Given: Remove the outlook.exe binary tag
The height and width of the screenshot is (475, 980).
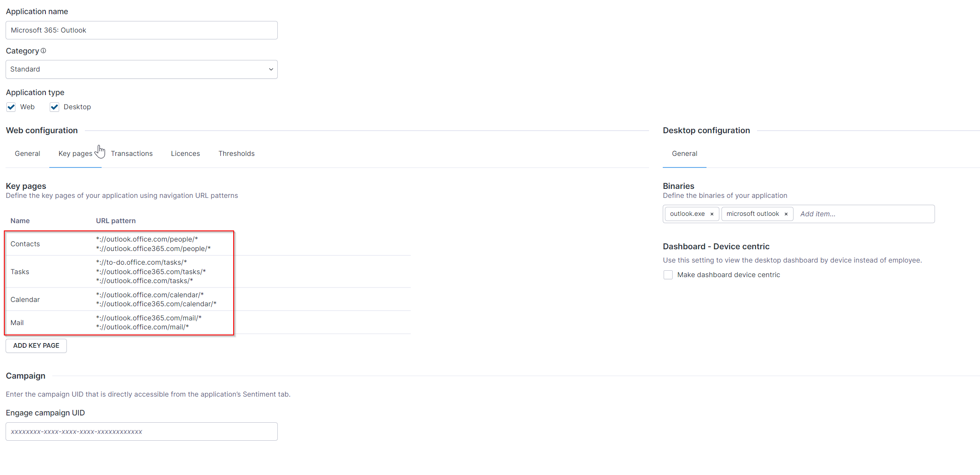Looking at the screenshot, I should (712, 214).
